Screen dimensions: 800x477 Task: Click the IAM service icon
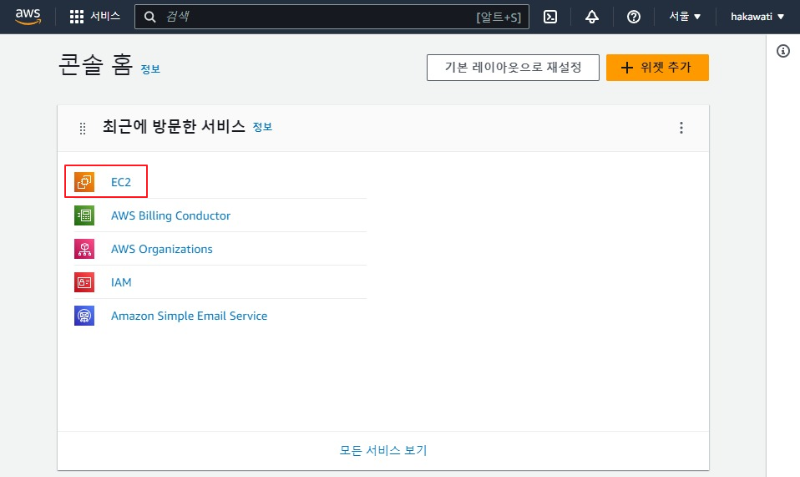(84, 282)
